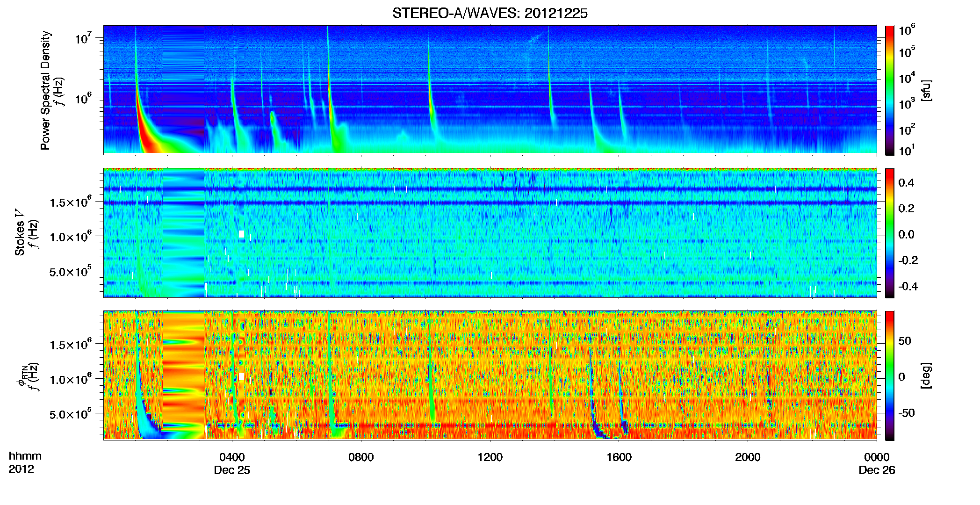Click the "0.2" Stokes V color bar label
The image size is (980, 505).
point(906,208)
